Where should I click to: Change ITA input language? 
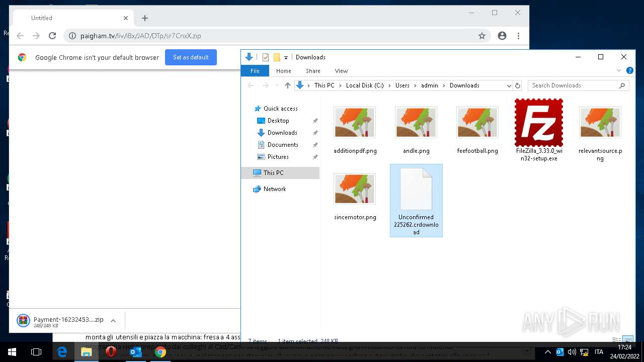point(599,352)
